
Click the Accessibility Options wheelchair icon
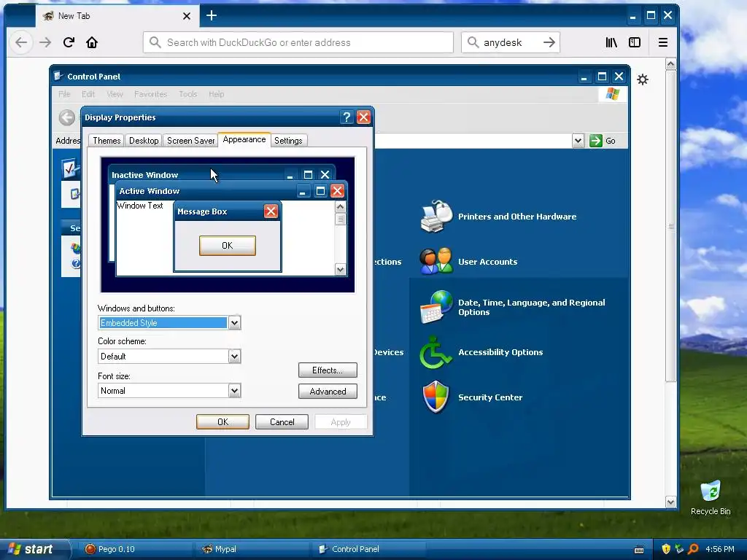click(x=435, y=352)
